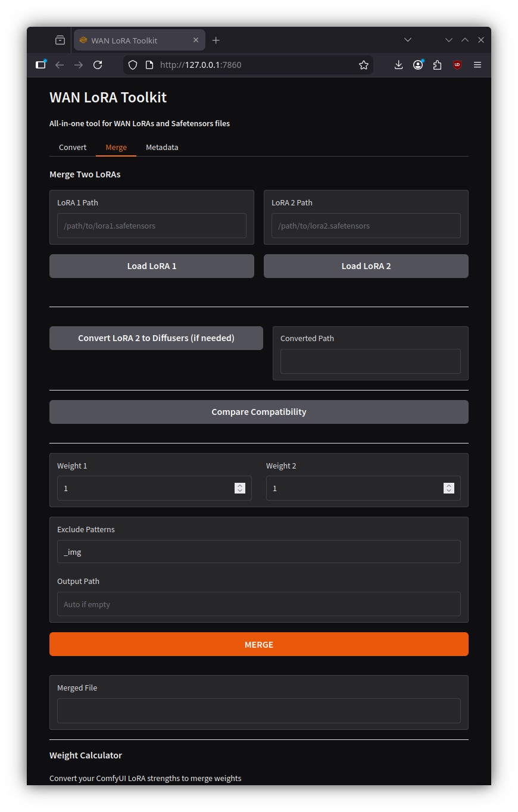Image resolution: width=518 pixels, height=812 pixels.
Task: Bookmark this page with star icon
Action: point(363,65)
